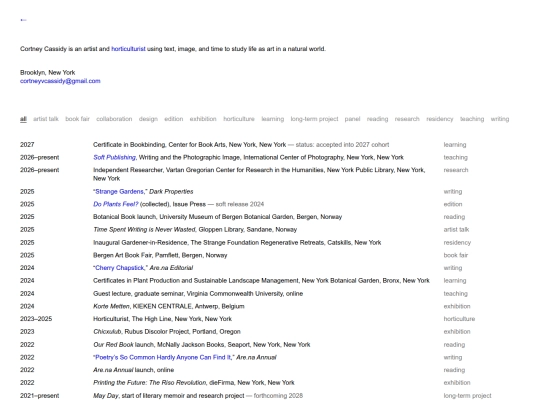
Task: Click 'Are.na Annual launch, online' entry
Action: point(133,370)
